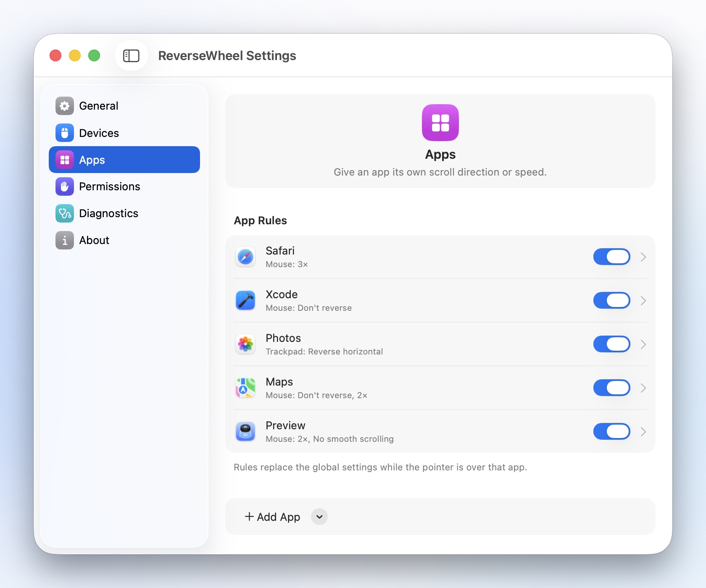The image size is (706, 588).
Task: Open the Devices section
Action: pos(124,133)
